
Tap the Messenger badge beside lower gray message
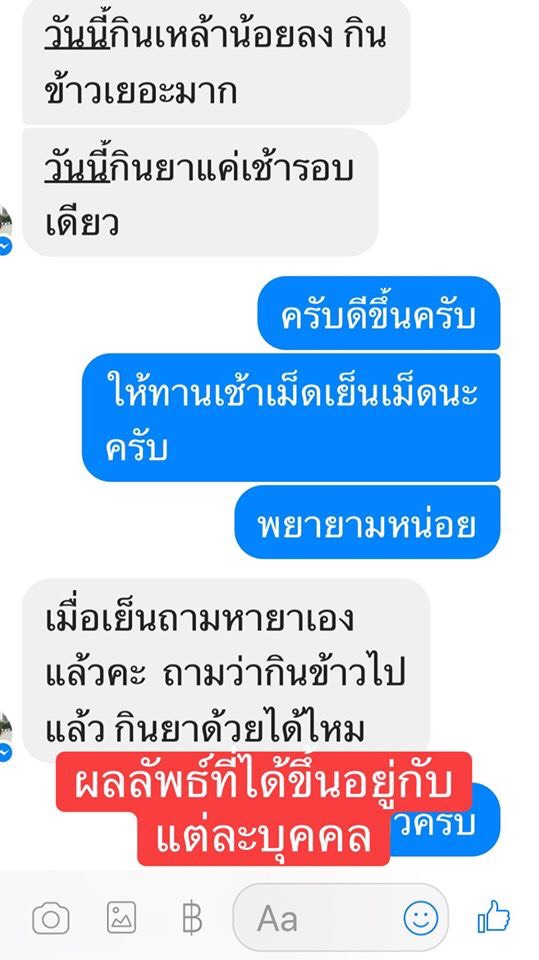click(5, 753)
